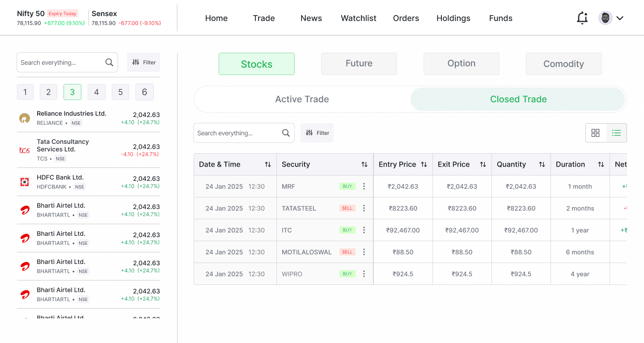Sort by Exit Price column arrows
The image size is (644, 343).
[x=483, y=164]
